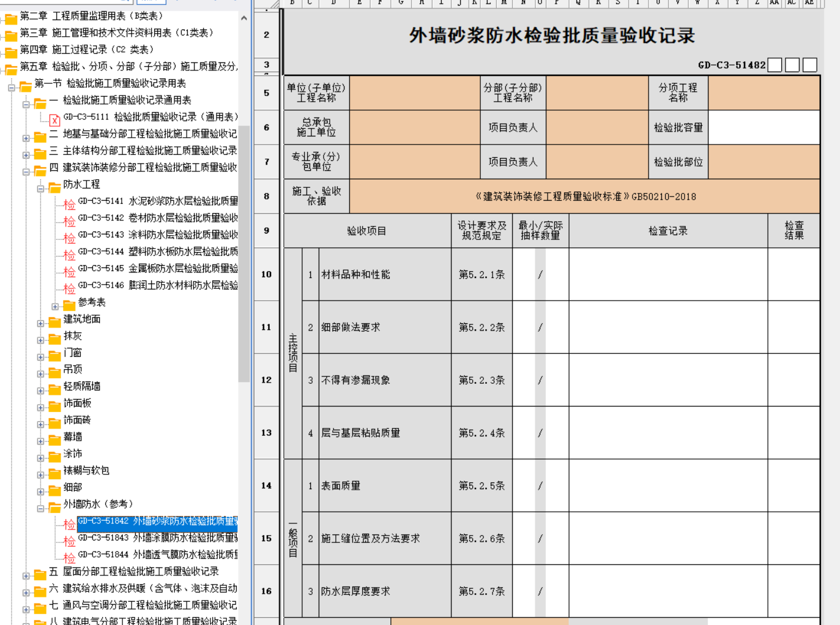Viewport: 840px width, 625px height.
Task: Click the 检 icon beside GD-C3-51843
Action: 70,541
